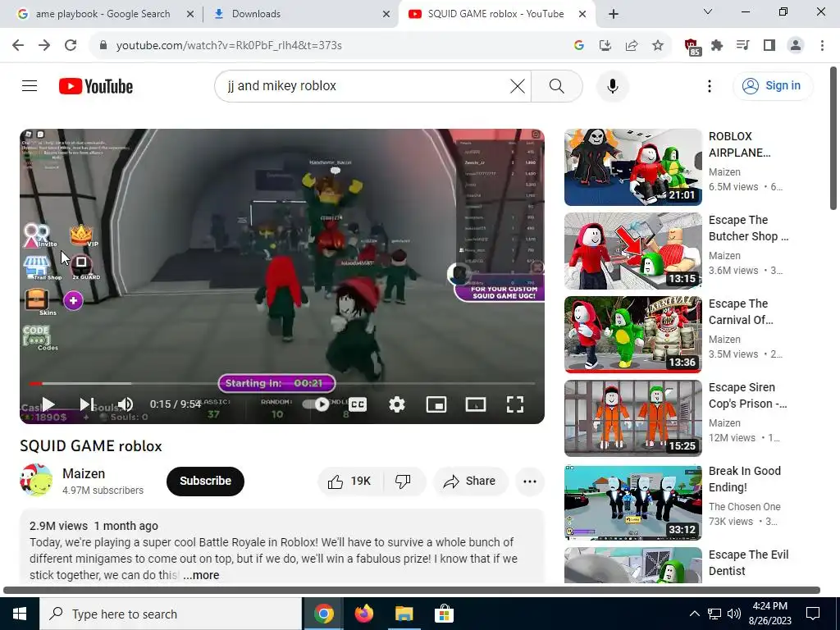The width and height of the screenshot is (840, 630).
Task: Skip to next video
Action: [87, 404]
